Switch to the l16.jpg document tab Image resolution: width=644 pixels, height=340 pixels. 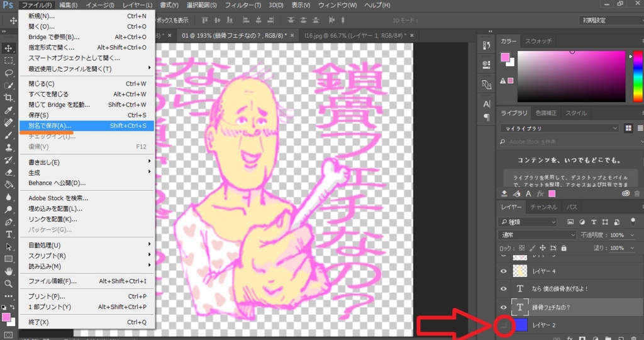pos(355,35)
